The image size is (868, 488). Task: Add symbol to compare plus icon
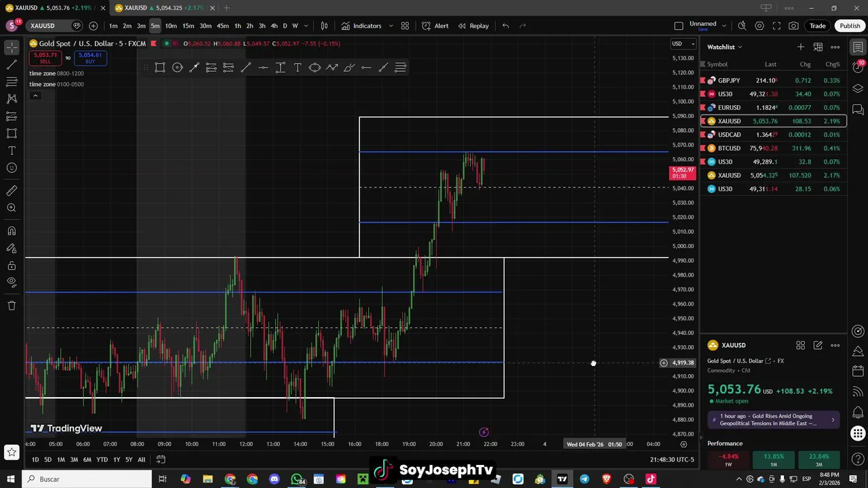click(93, 26)
